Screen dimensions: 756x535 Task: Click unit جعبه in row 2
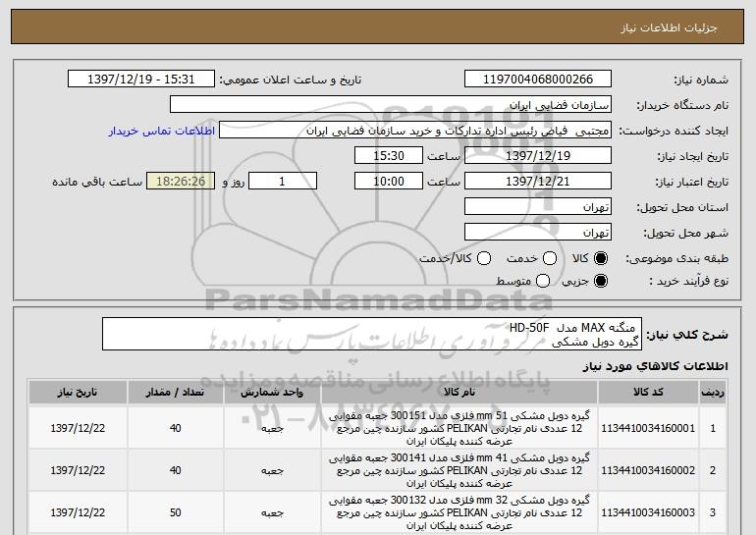point(272,471)
